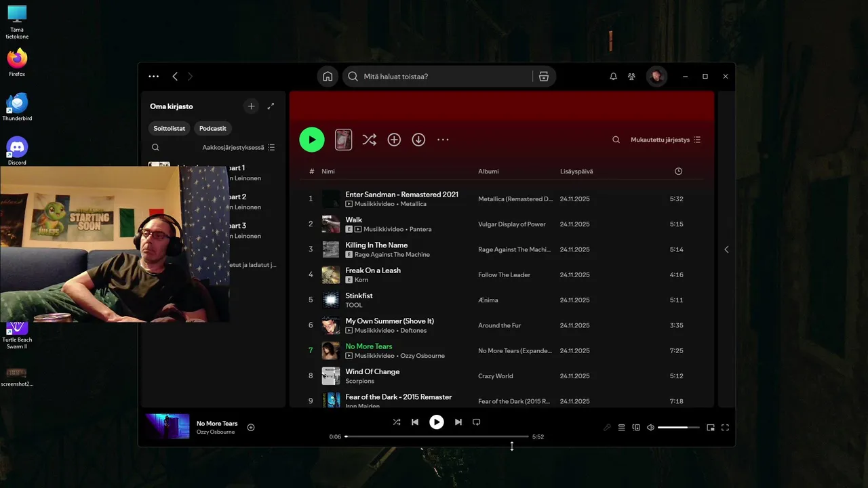Open the Spotify Home view
The width and height of the screenshot is (868, 488).
[x=328, y=77]
